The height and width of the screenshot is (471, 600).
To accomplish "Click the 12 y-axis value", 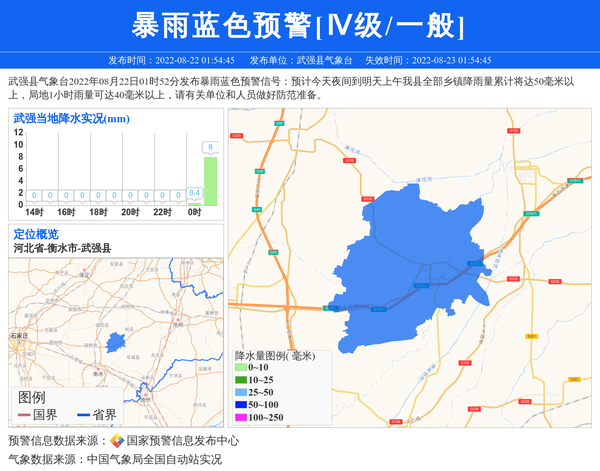I will [x=18, y=132].
